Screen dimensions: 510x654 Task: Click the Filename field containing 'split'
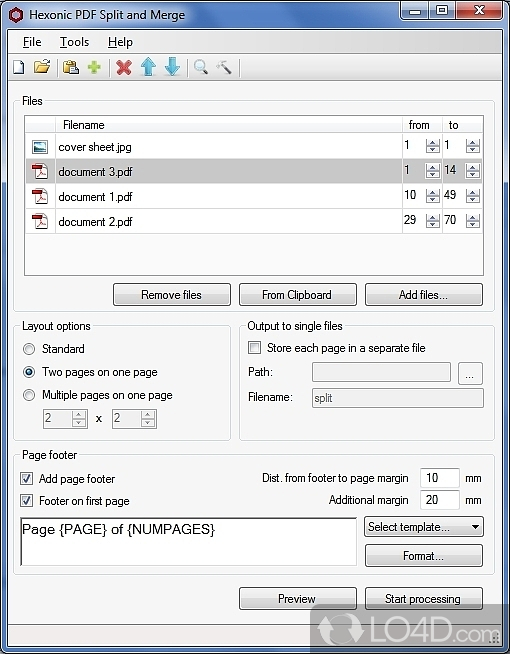click(398, 398)
